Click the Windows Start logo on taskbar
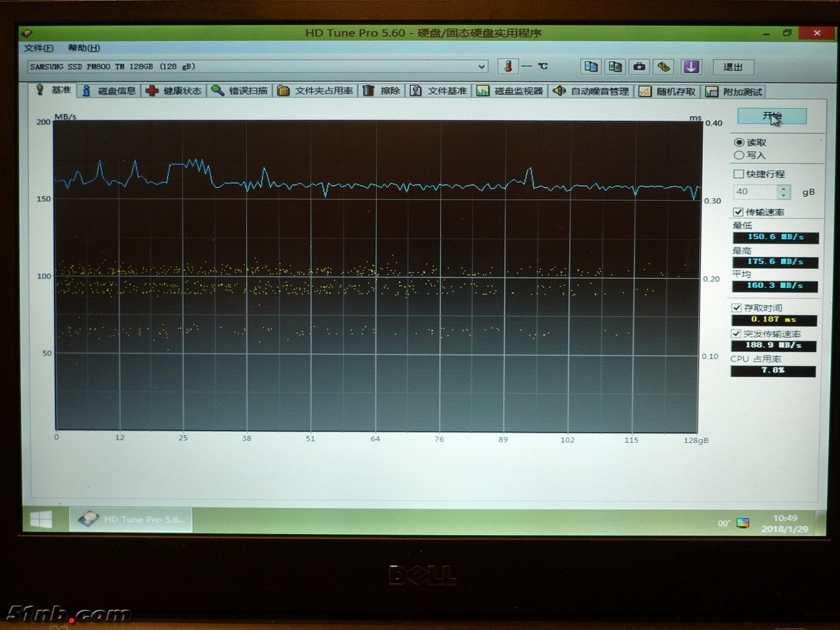 click(x=41, y=520)
